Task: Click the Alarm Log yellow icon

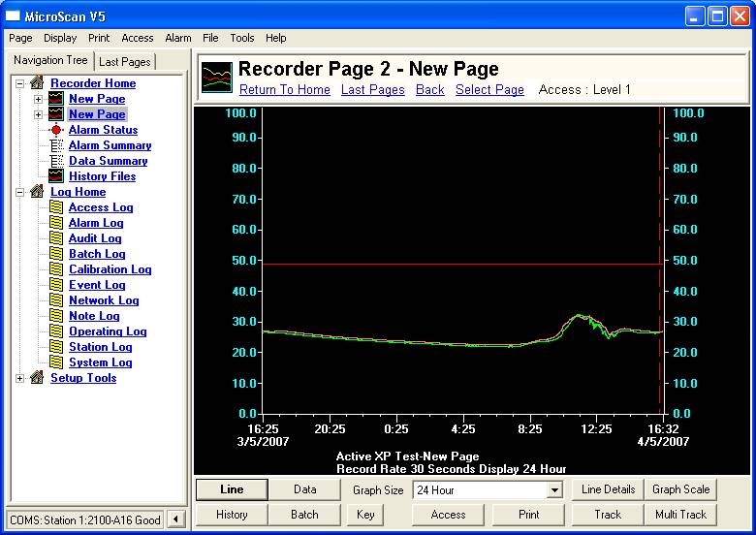Action: tap(56, 223)
